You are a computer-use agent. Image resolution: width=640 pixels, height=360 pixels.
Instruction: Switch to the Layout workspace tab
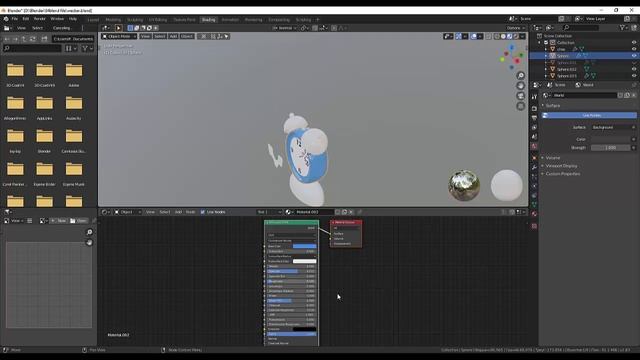pos(93,20)
